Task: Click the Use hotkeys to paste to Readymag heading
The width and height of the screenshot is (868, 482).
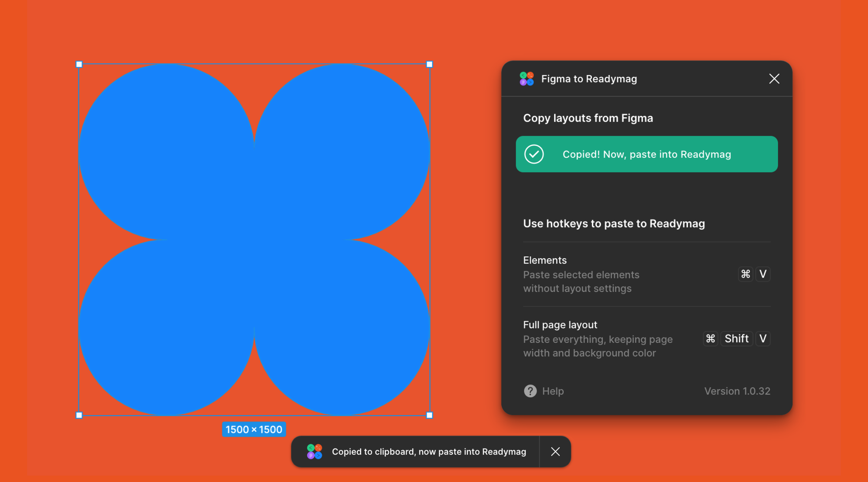Action: (614, 224)
